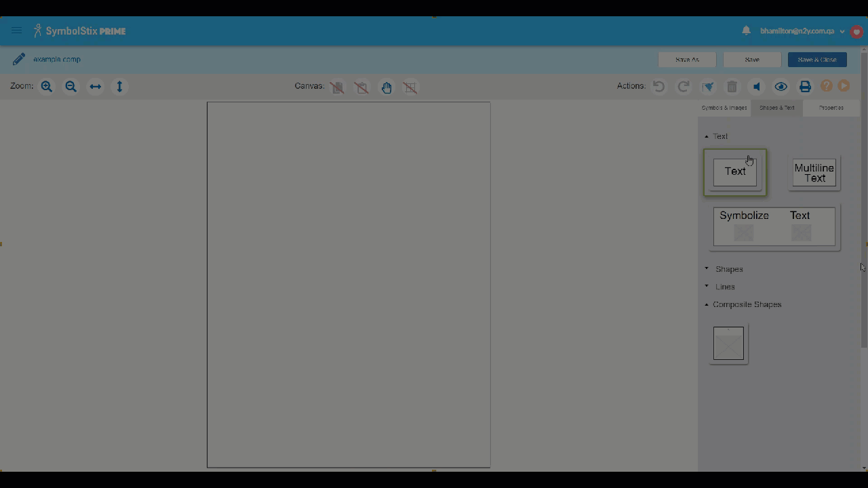
Task: Toggle the Canvas hand pan tool
Action: pyautogui.click(x=387, y=87)
